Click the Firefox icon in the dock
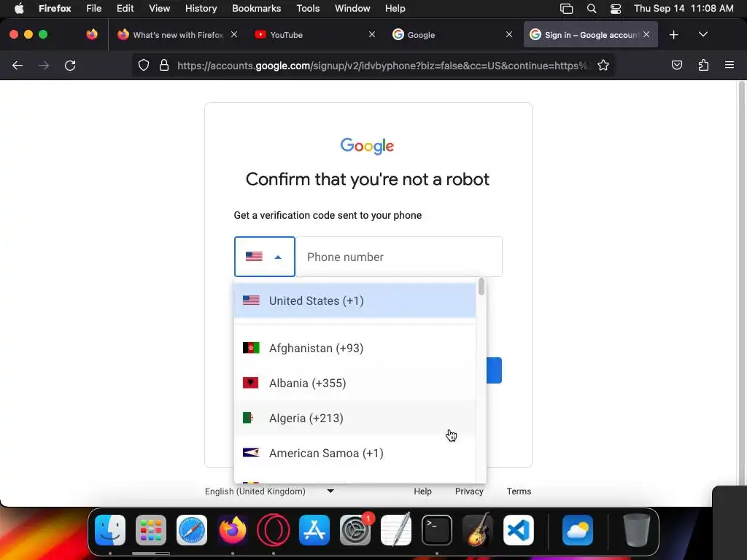Image resolution: width=747 pixels, height=560 pixels. click(x=233, y=530)
